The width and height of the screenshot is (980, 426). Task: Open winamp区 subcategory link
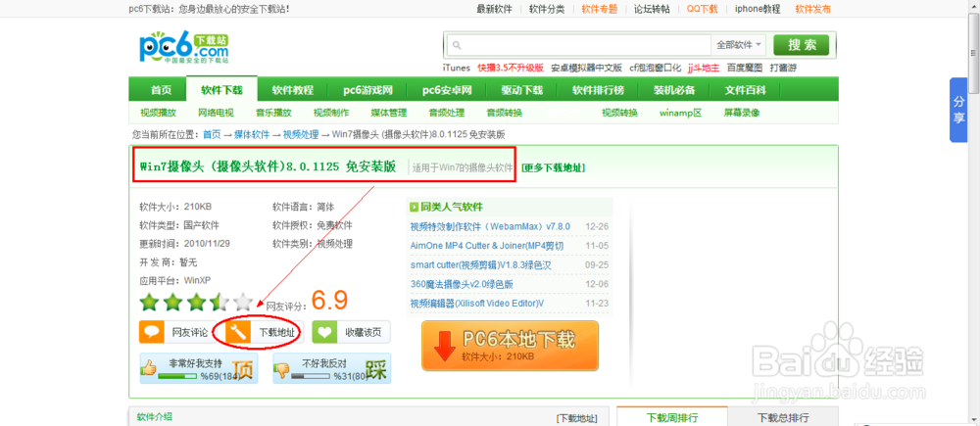tap(681, 113)
